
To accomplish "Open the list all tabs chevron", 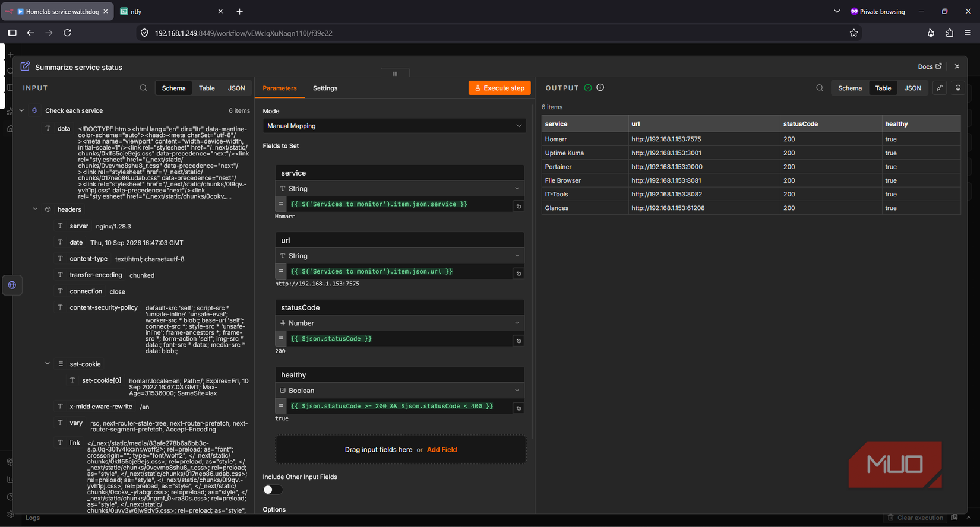I will tap(836, 11).
